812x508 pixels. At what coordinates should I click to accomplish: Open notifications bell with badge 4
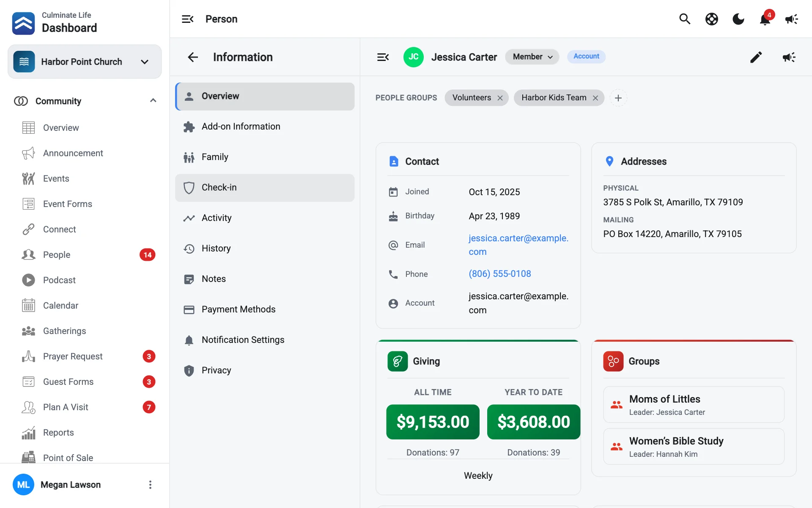click(765, 19)
